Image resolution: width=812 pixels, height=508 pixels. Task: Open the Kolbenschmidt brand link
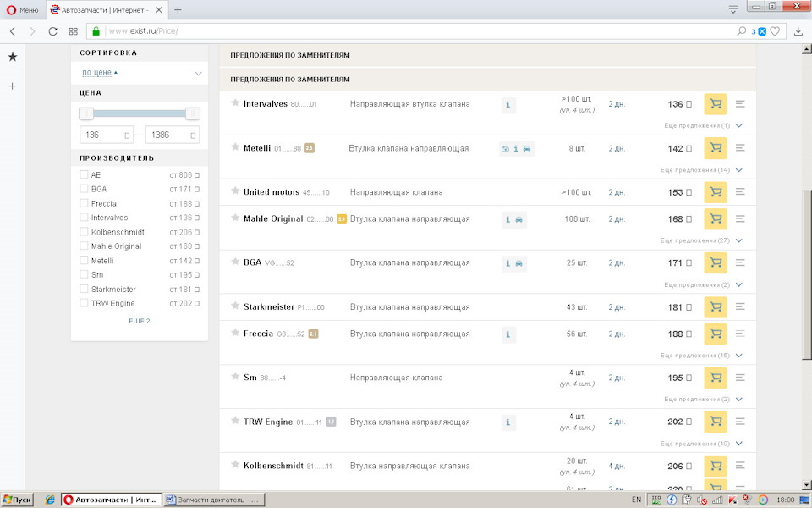[273, 466]
